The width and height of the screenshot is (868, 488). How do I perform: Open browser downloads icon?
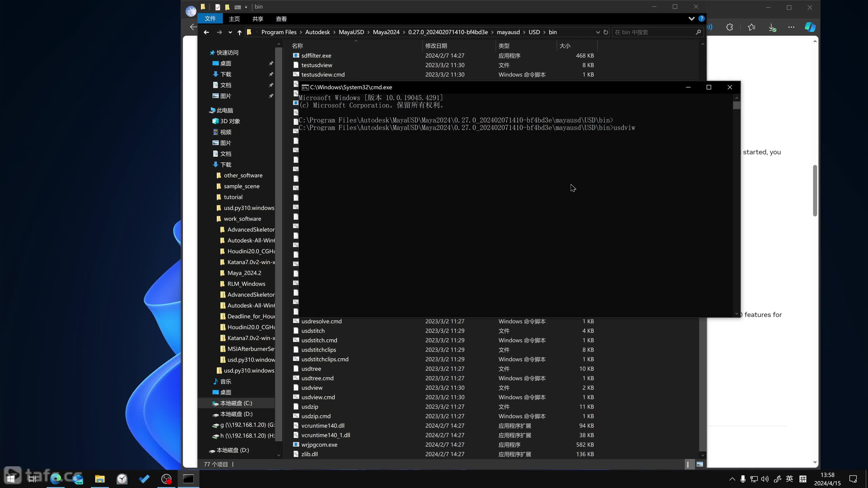click(772, 27)
